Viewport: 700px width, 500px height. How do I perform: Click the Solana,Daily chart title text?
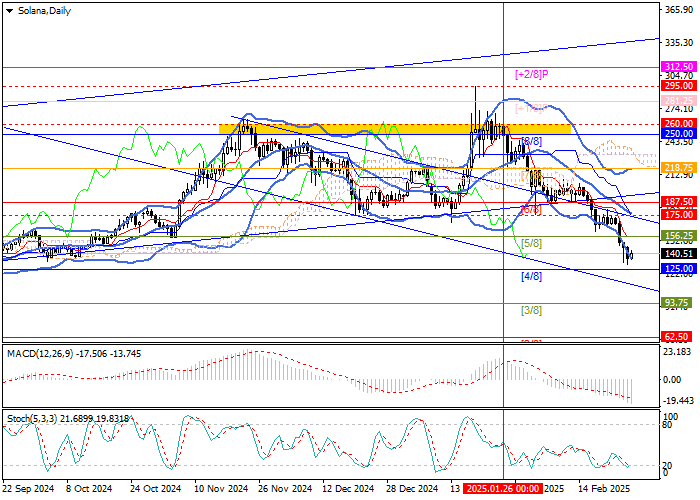[43, 9]
